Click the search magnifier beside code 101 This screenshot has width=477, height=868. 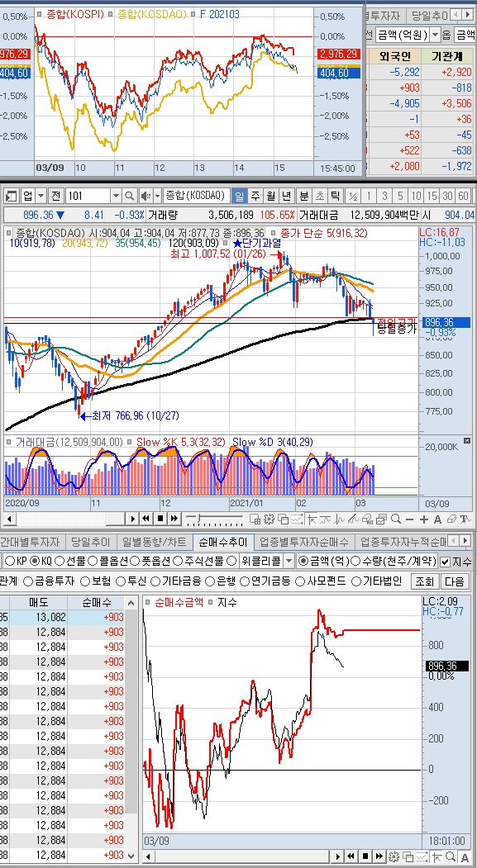coord(130,196)
